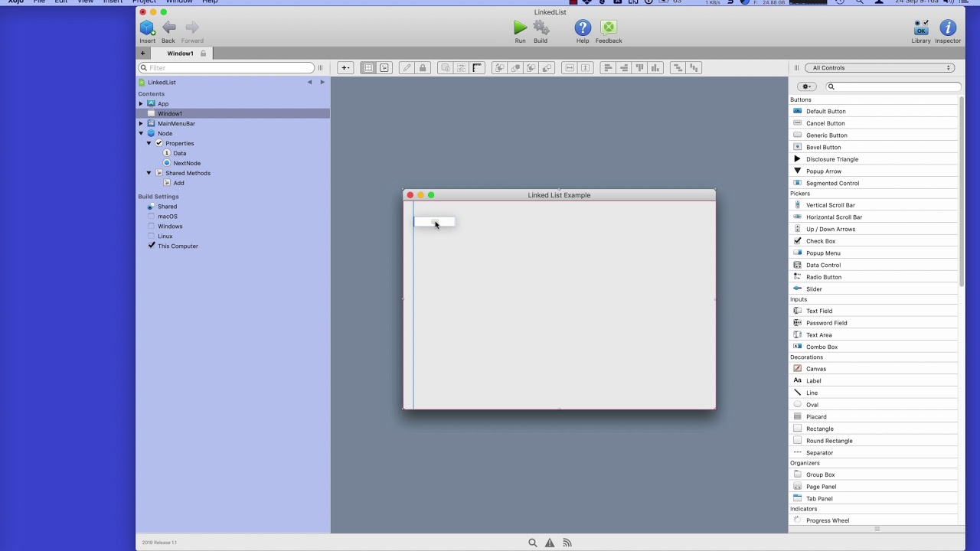
Task: Click the Insert toolbar icon
Action: pyautogui.click(x=147, y=28)
